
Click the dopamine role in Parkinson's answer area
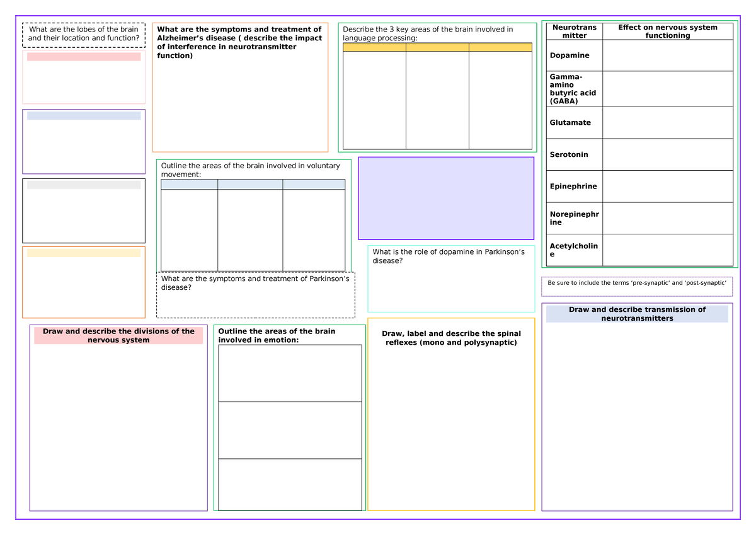point(450,284)
